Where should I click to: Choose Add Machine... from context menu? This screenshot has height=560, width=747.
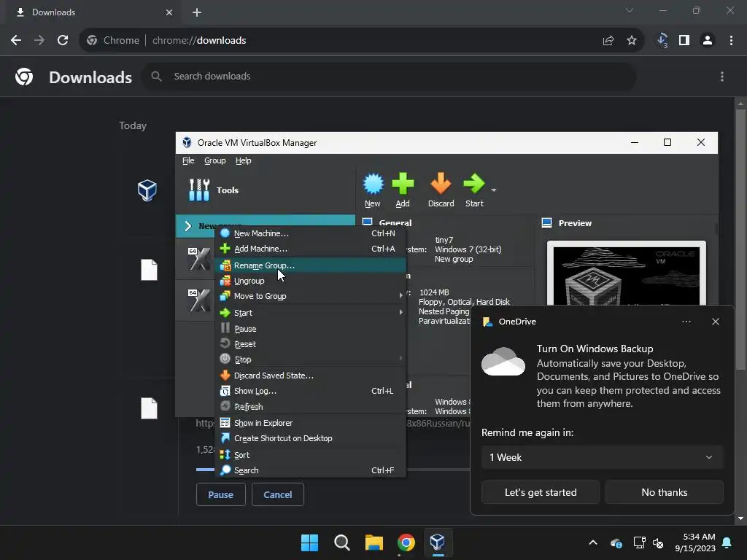click(x=310, y=249)
